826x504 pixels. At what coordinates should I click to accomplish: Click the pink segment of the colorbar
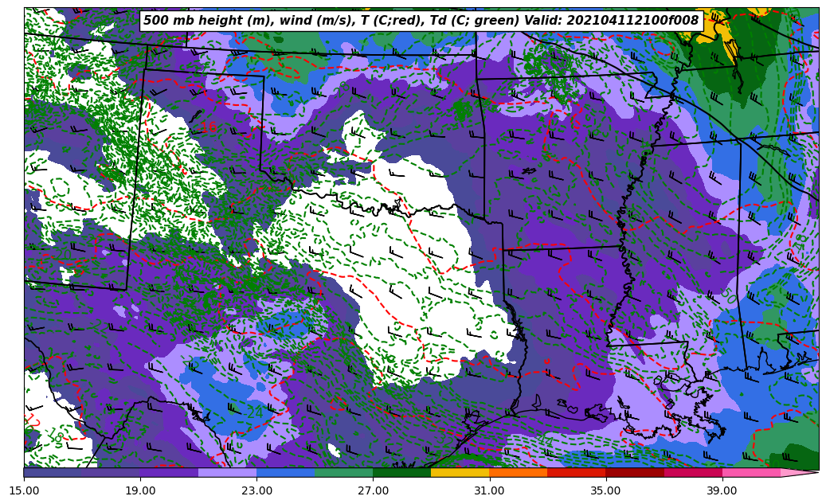(x=751, y=472)
